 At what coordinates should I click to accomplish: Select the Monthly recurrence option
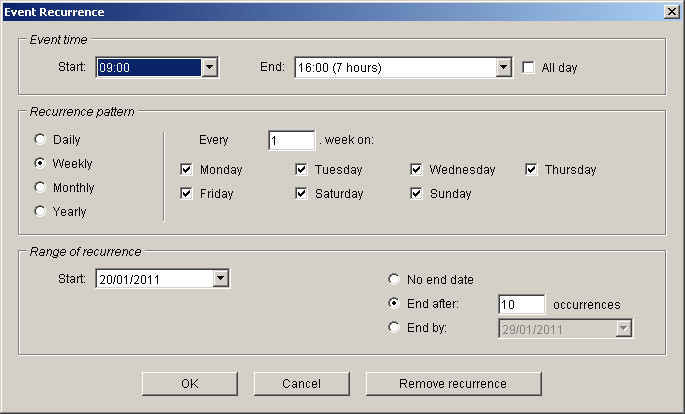(x=40, y=187)
